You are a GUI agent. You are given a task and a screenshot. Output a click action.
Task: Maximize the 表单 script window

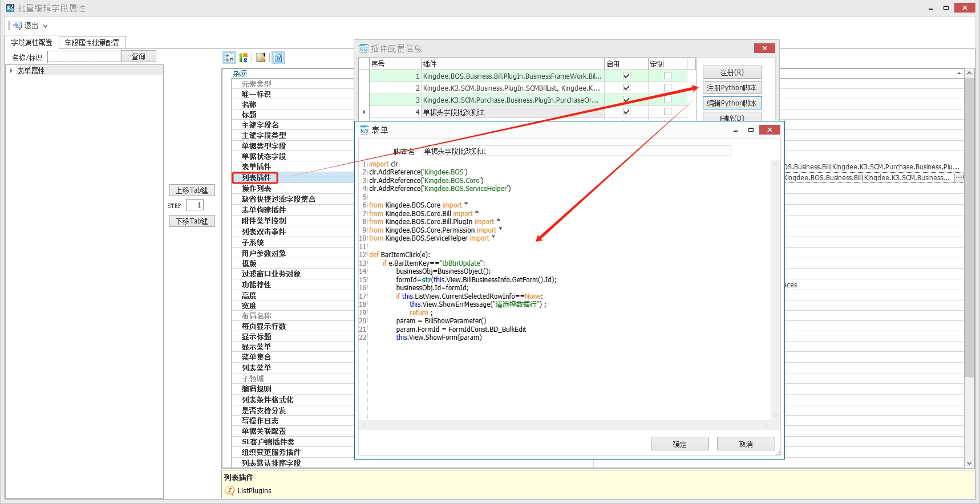(751, 130)
